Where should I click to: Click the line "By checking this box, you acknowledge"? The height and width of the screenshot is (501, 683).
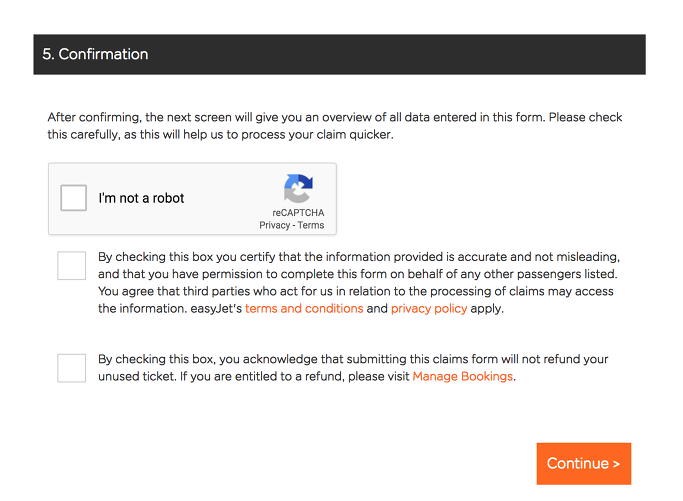pyautogui.click(x=353, y=359)
